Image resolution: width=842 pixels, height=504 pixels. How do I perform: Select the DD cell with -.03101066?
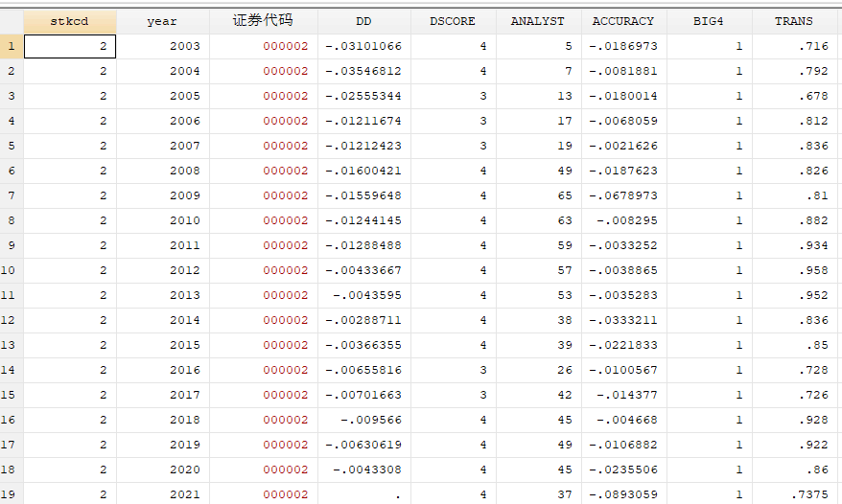pyautogui.click(x=363, y=46)
